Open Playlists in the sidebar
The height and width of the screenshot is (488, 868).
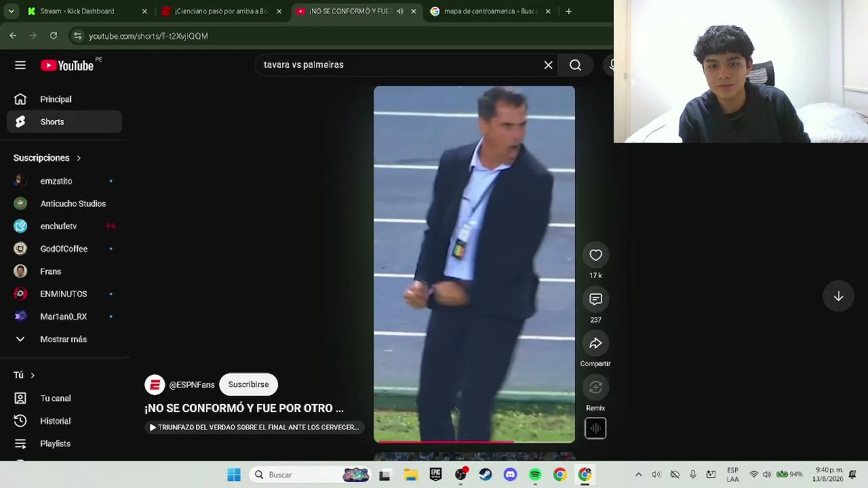(64, 444)
